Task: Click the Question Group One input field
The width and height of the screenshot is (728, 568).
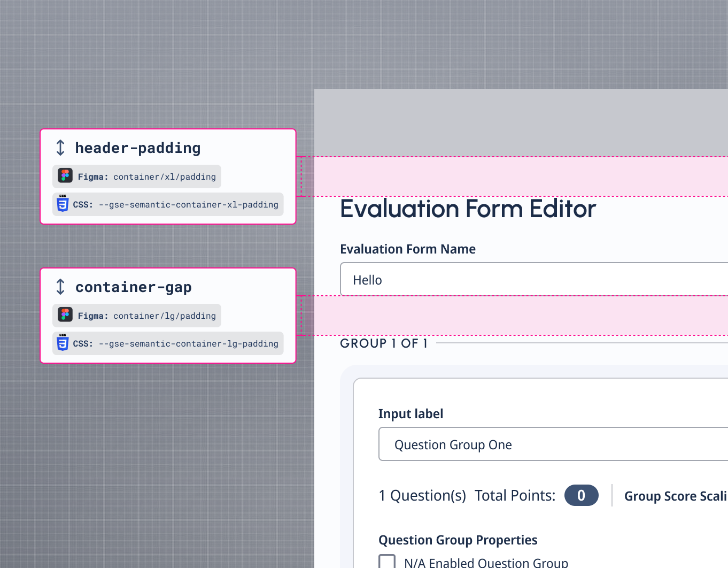Action: (x=553, y=444)
